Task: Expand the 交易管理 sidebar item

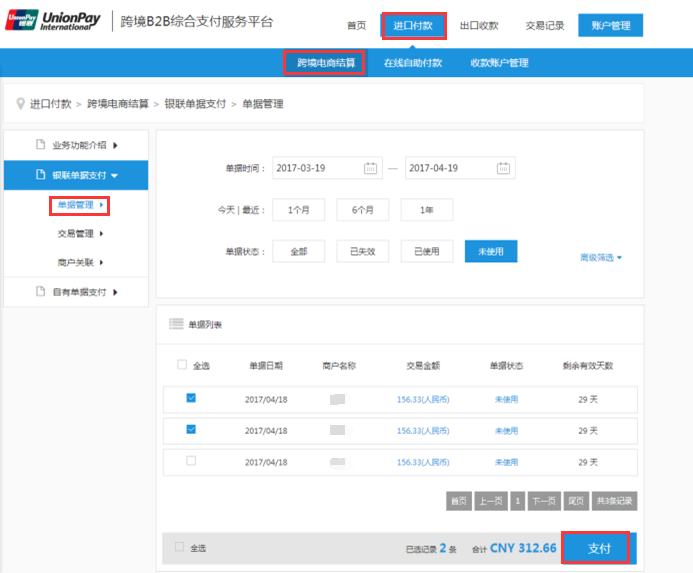Action: (81, 234)
